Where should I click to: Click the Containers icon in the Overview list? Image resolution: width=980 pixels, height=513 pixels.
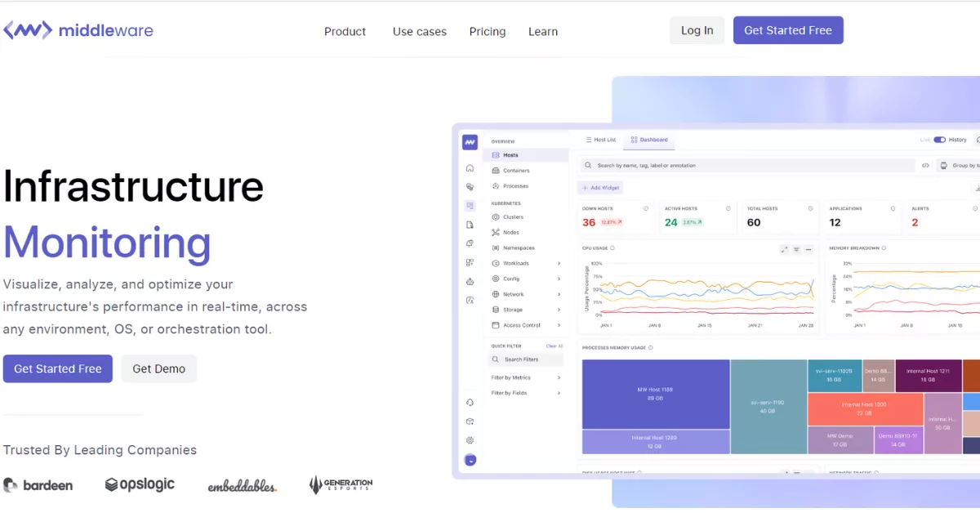pos(496,171)
